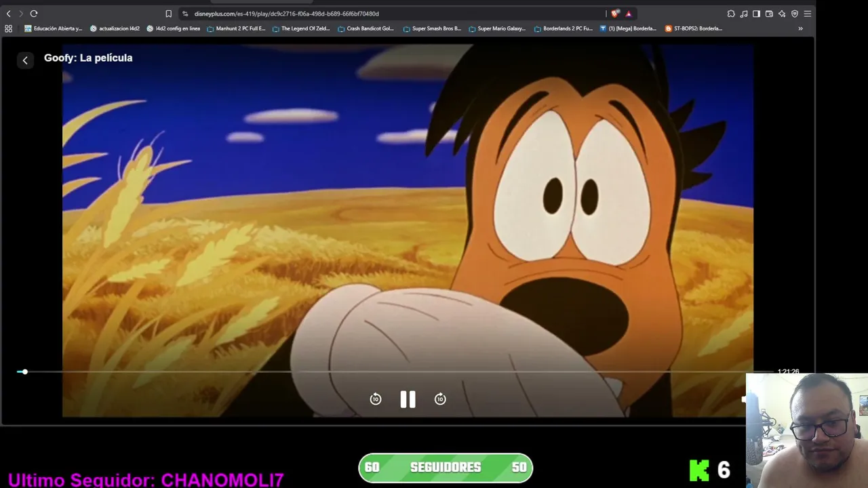Reload the current page
Image resolution: width=868 pixels, height=488 pixels.
coord(33,14)
